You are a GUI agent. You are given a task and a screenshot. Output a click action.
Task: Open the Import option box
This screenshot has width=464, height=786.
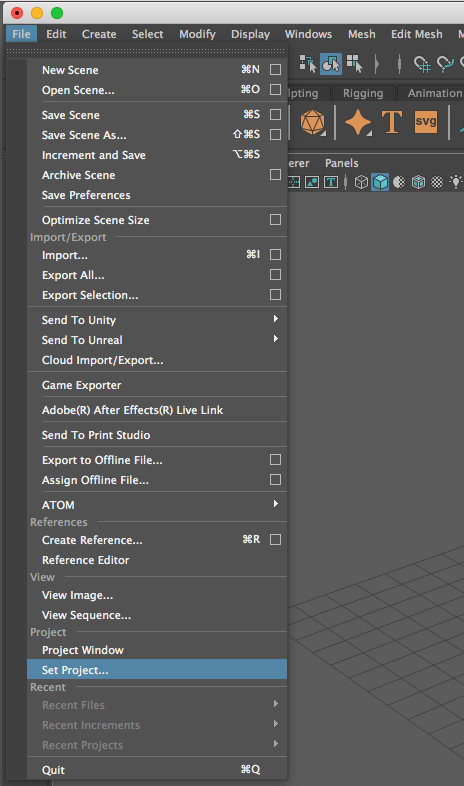(x=275, y=255)
